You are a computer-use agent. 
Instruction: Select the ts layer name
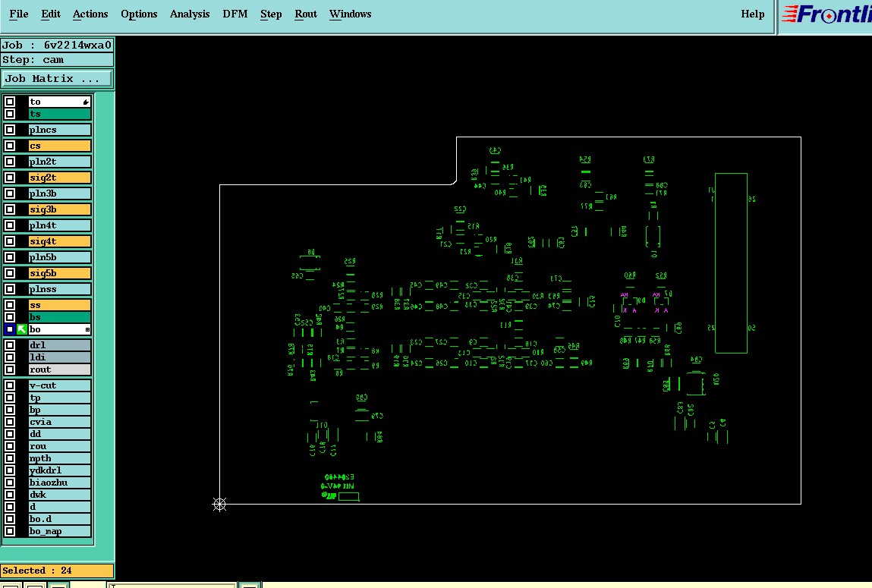pos(59,114)
